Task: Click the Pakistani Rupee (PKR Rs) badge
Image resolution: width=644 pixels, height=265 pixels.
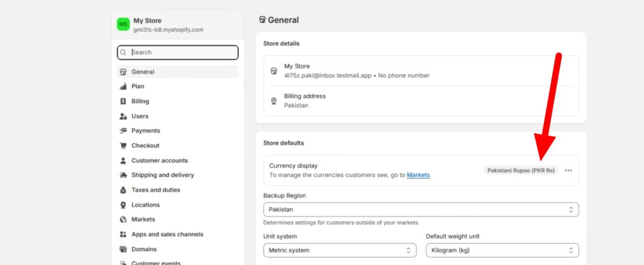Action: pos(521,171)
